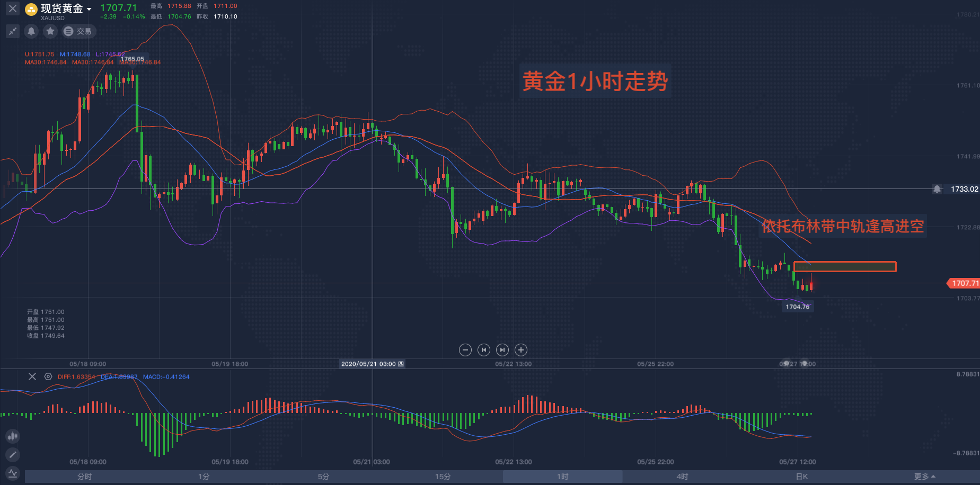Jump to latest candle icon
Screen dimensions: 980x485
(502, 350)
